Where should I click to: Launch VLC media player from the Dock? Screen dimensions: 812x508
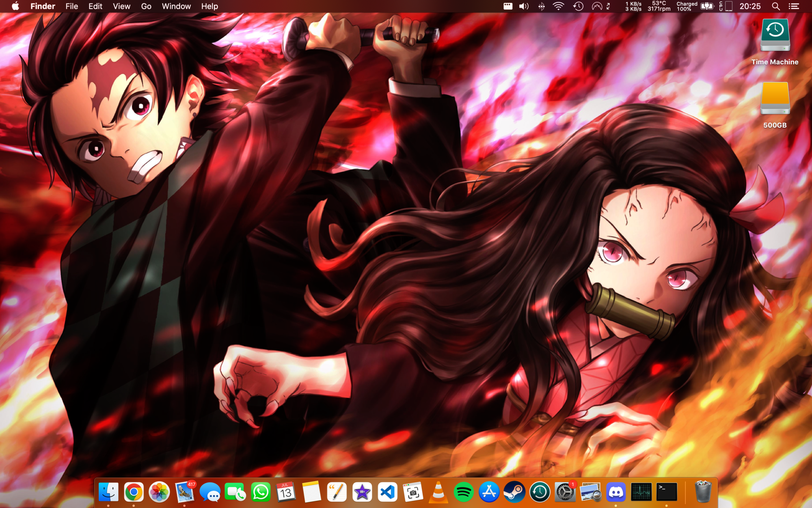click(438, 492)
